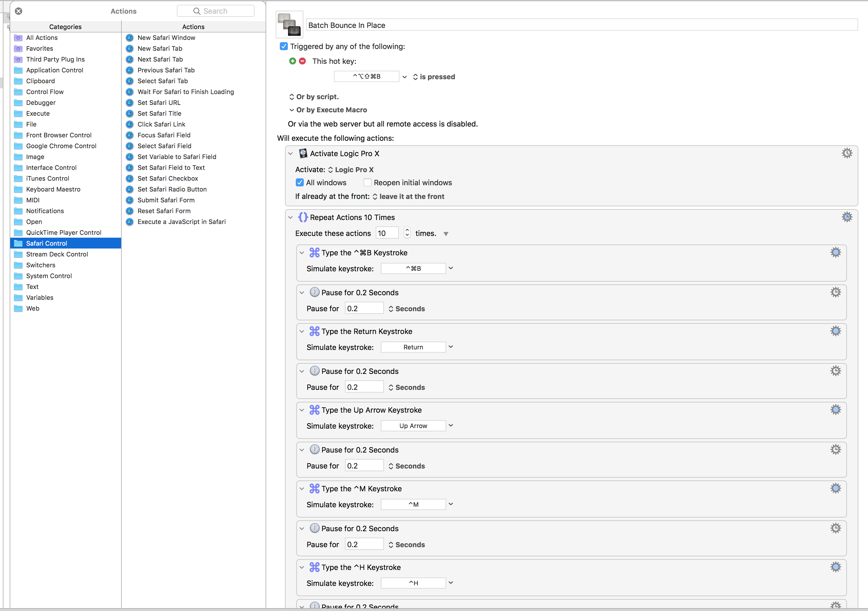Click the macro icon next to the Batch Bounce In Place name
The image size is (868, 611).
pos(290,25)
